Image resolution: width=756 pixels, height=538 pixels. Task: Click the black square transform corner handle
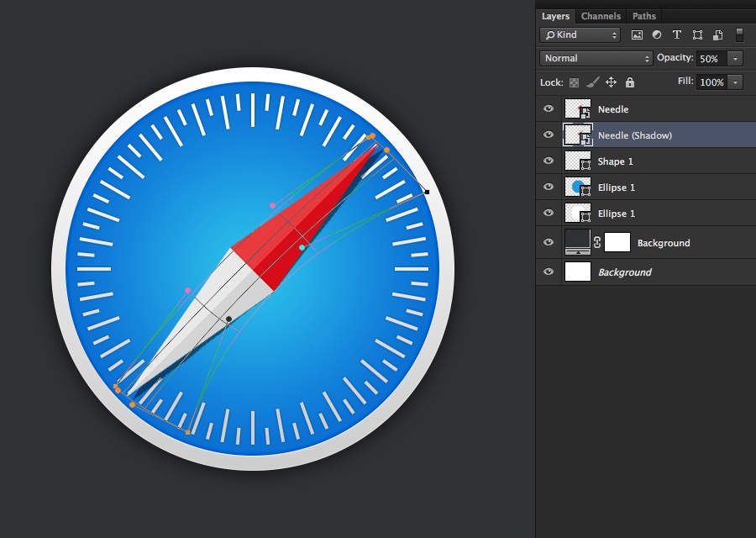[427, 192]
